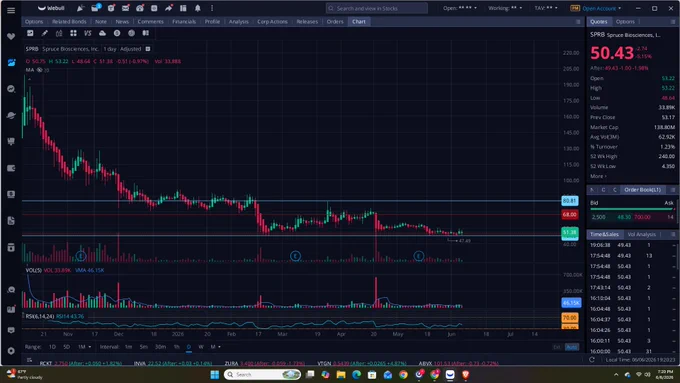This screenshot has height=383, width=680.
Task: Switch to the News tab
Action: tap(122, 22)
